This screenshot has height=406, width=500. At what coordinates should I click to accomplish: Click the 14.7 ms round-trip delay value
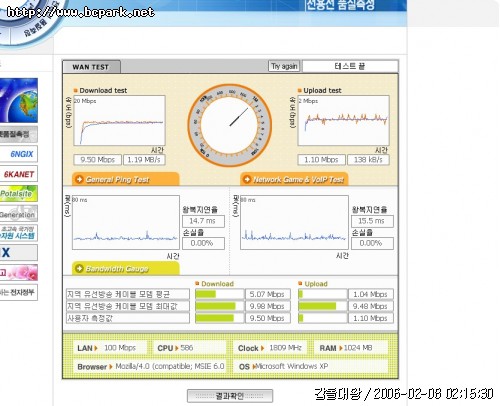[x=203, y=221]
